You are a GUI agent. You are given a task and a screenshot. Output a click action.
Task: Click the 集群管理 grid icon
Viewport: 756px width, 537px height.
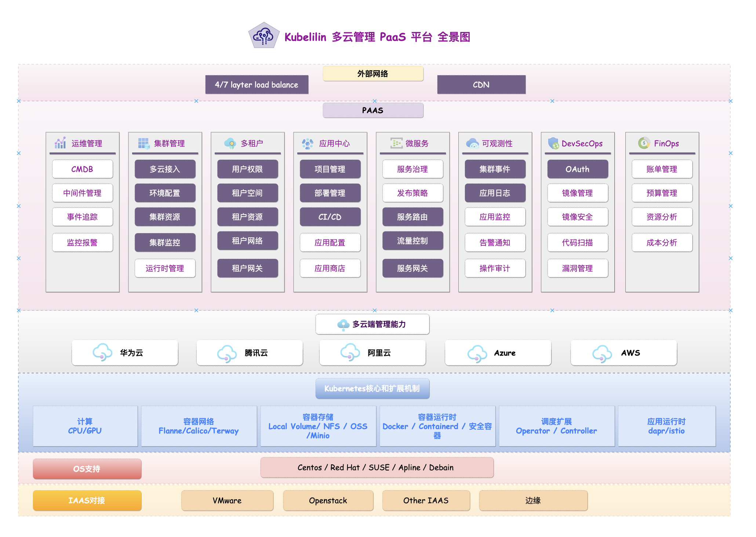143,143
